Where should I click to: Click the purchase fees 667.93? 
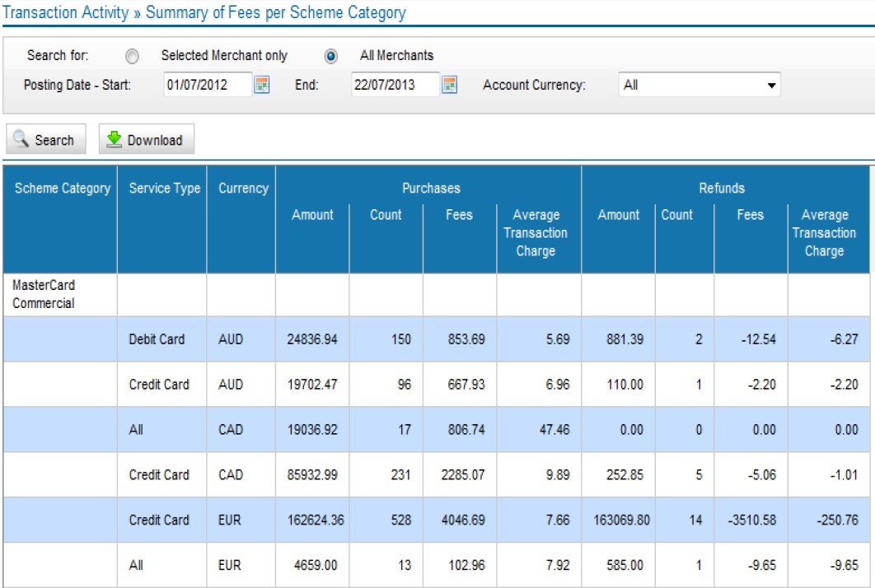pyautogui.click(x=466, y=385)
